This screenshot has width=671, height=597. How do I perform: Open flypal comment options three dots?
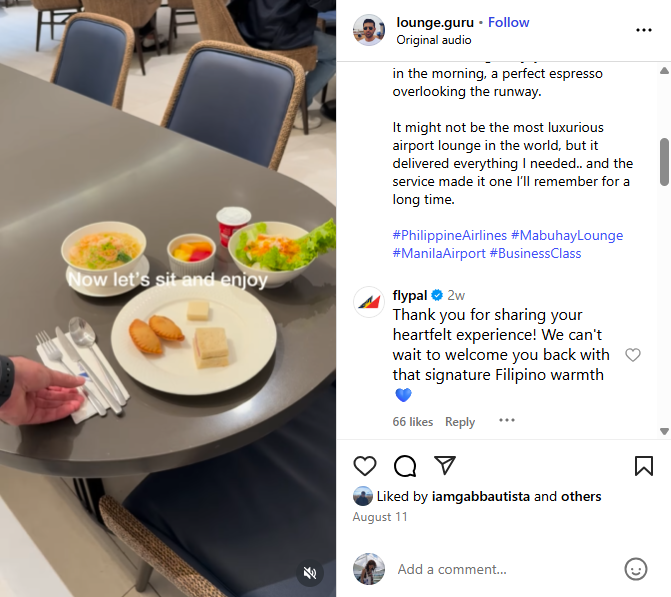(507, 420)
